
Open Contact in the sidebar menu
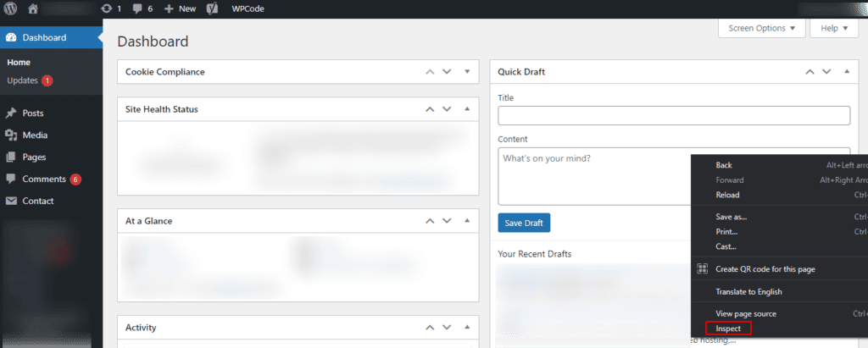[38, 201]
